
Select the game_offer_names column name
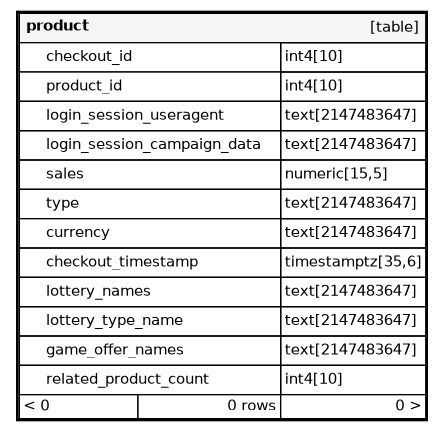[115, 350]
